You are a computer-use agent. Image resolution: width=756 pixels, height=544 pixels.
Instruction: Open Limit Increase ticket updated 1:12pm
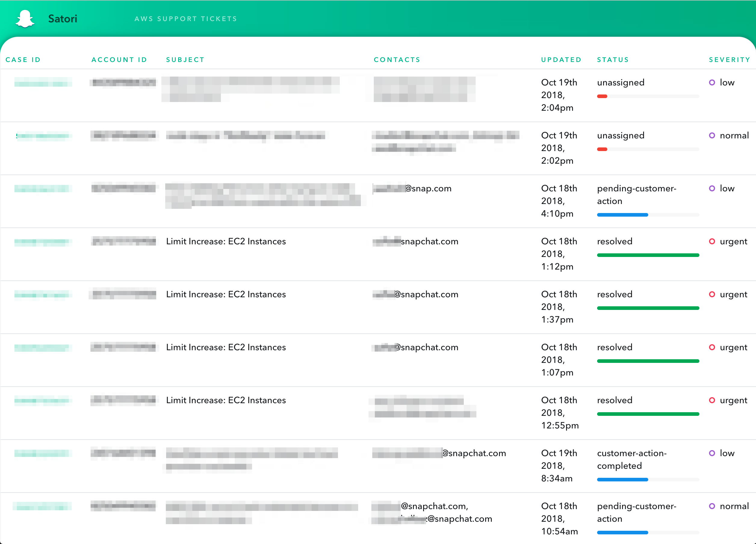226,241
